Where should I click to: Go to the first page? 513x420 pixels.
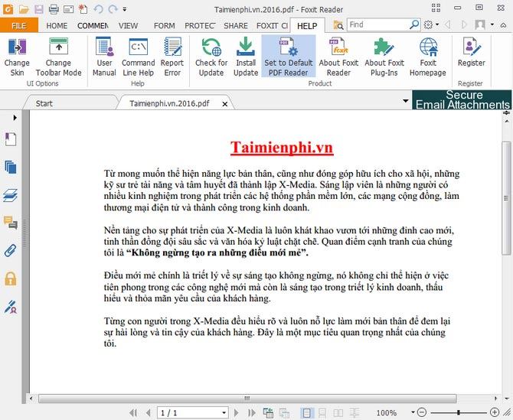(133, 413)
